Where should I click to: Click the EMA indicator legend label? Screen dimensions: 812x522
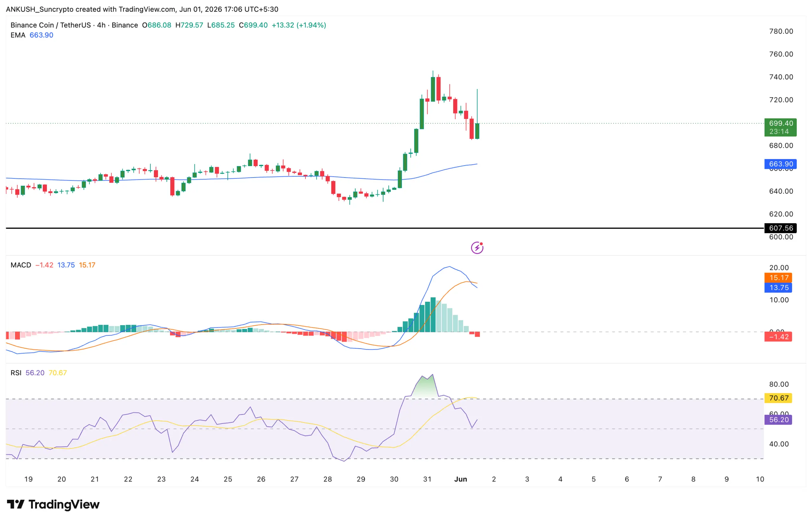(18, 35)
